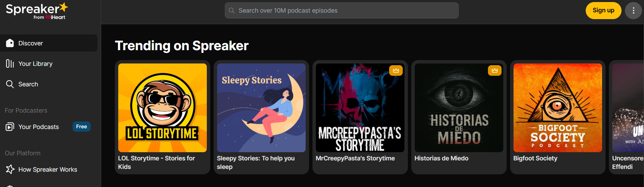Click crown badge on MrCreepyPasta's Storytime cover
The width and height of the screenshot is (644, 187).
(x=396, y=70)
